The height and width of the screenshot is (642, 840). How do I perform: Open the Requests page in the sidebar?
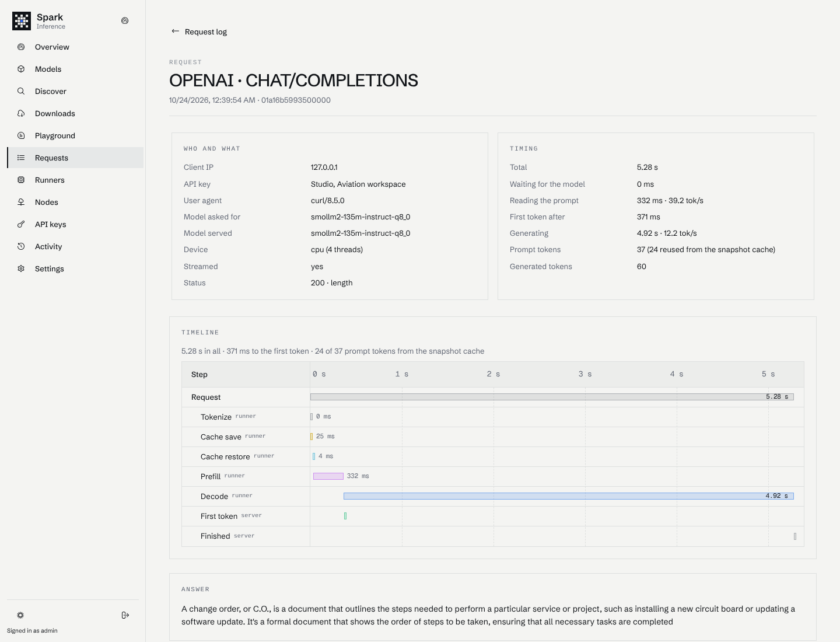point(75,158)
